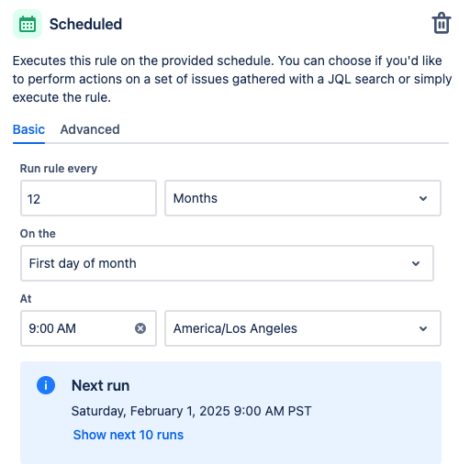Viewport: 459px width, 476px height.
Task: Click chevron arrow in First day of month
Action: pyautogui.click(x=416, y=263)
